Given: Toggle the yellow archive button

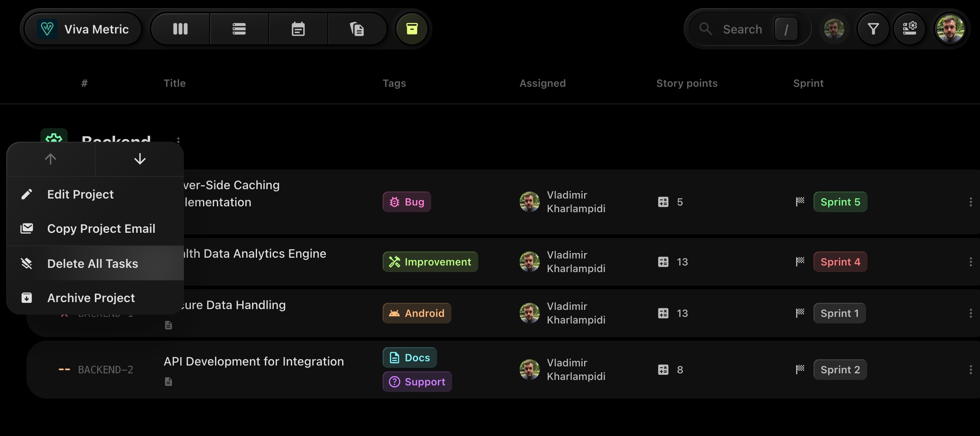Looking at the screenshot, I should 411,29.
